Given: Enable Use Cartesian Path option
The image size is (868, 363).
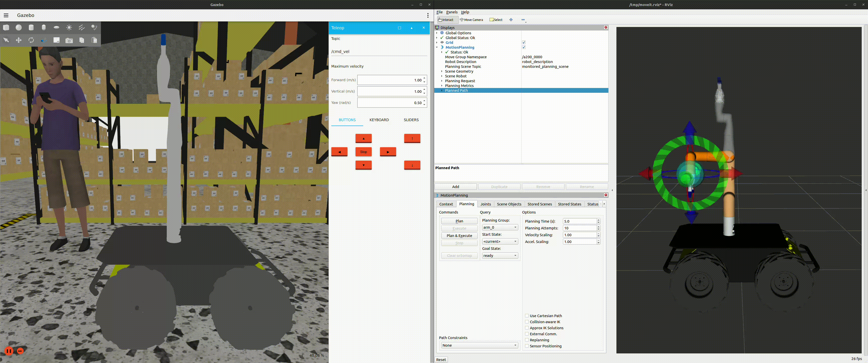Looking at the screenshot, I should click(x=527, y=316).
